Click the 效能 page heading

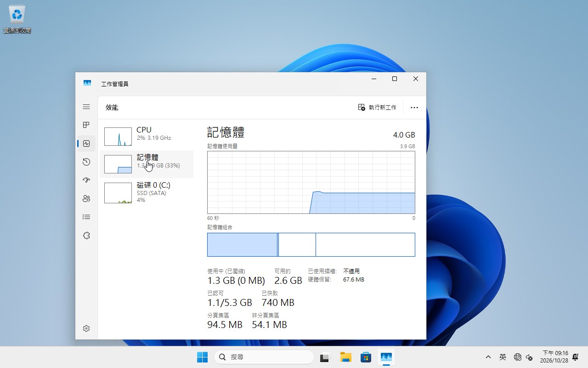[112, 107]
